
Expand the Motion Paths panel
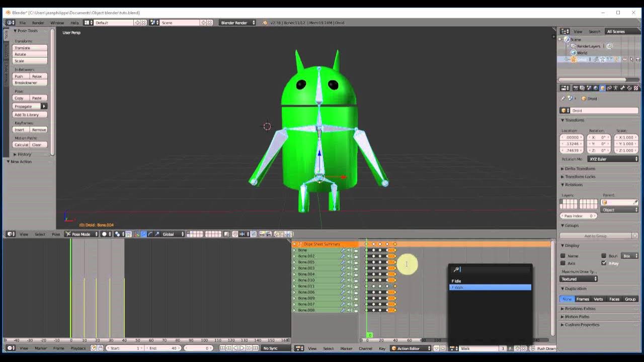[x=577, y=317]
